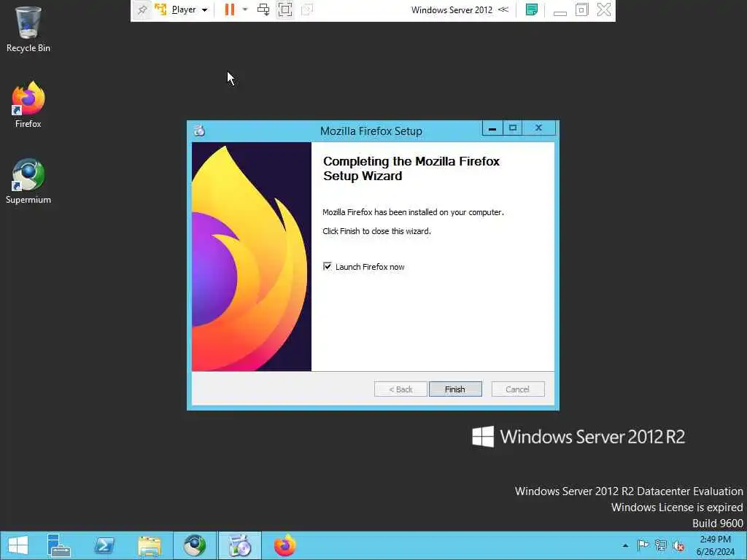Image resolution: width=747 pixels, height=560 pixels.
Task: Select the Supermium desktop shortcut
Action: (28, 181)
